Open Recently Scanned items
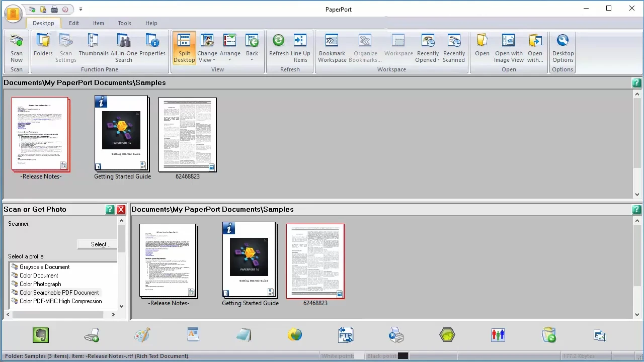The width and height of the screenshot is (644, 362). (454, 48)
